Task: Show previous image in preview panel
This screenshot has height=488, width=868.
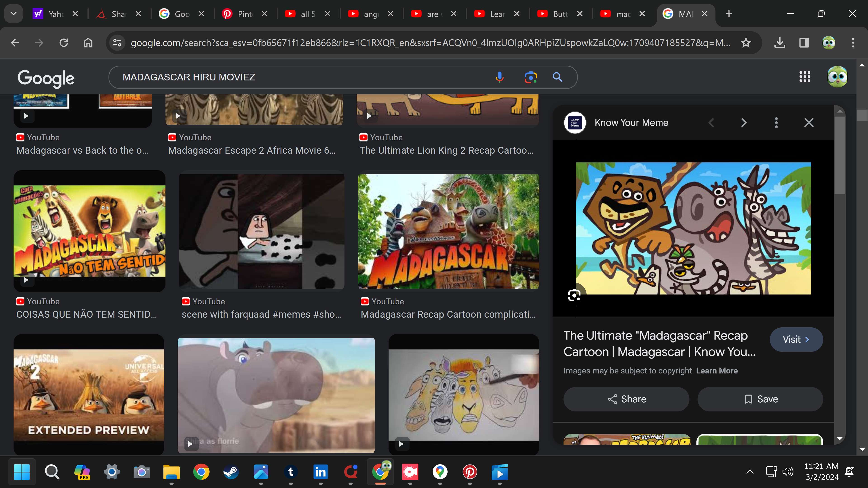Action: (x=711, y=123)
